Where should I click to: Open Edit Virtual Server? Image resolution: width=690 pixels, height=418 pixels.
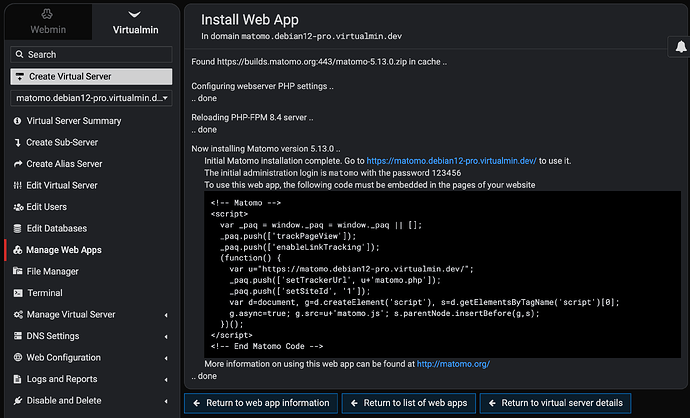[x=62, y=185]
